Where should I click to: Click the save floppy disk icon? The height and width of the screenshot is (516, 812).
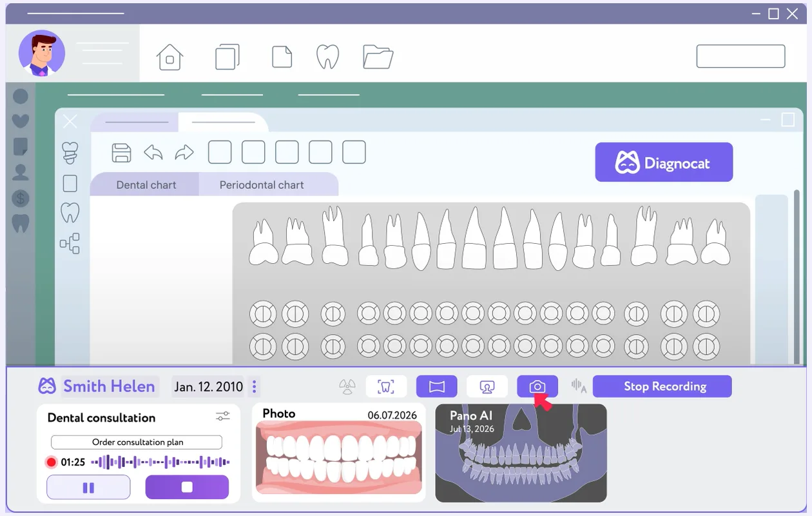pyautogui.click(x=121, y=153)
